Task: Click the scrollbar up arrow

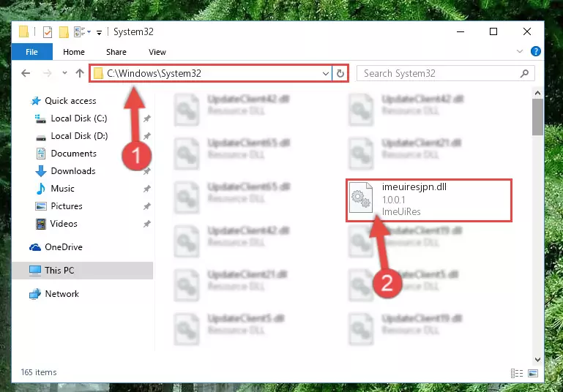Action: (x=537, y=94)
